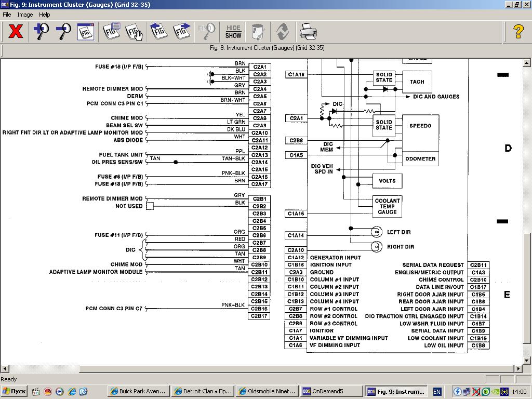Switch to Buick Park Avenue browser window
The width and height of the screenshot is (532, 399).
[138, 391]
